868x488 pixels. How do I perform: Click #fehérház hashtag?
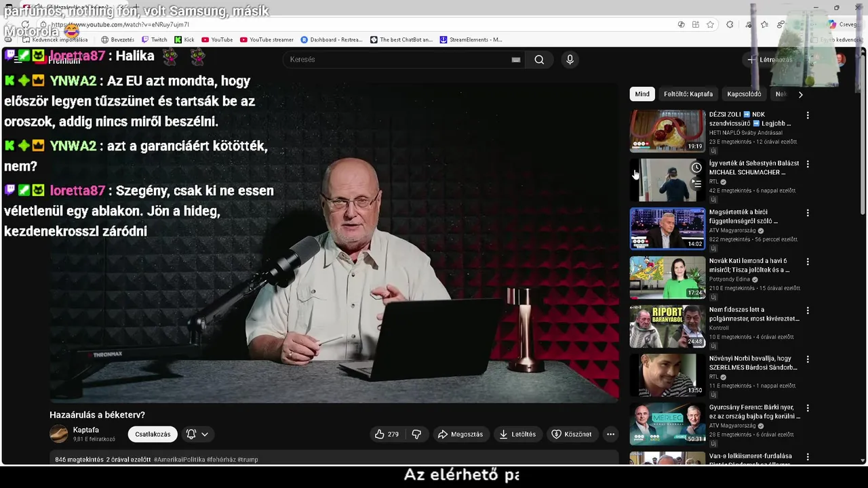[221, 460]
